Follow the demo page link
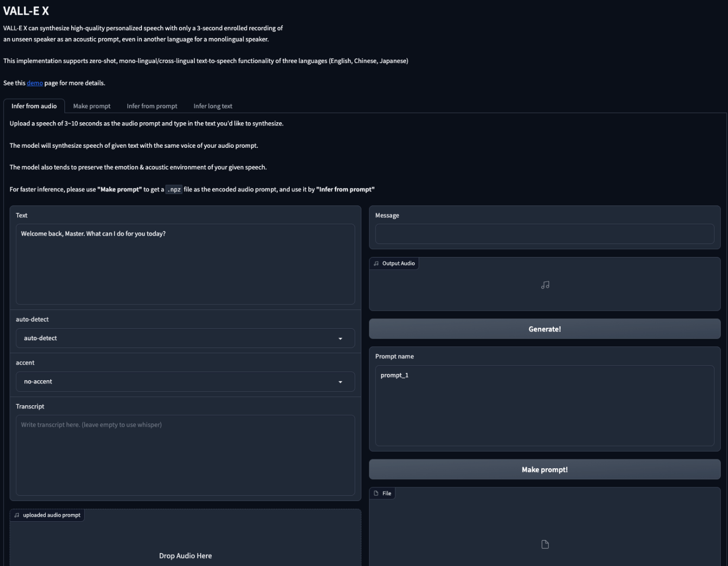Screen dimensions: 728x566 (35, 83)
